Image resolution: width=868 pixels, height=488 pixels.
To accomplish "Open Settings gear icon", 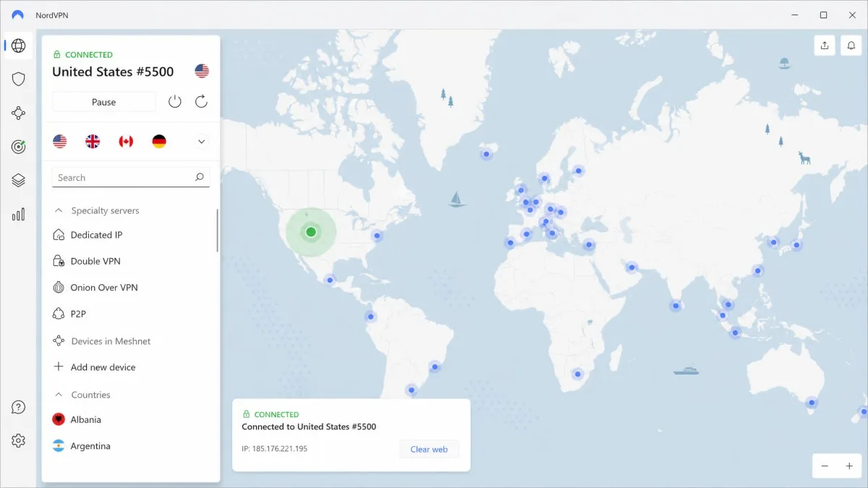I will click(19, 440).
